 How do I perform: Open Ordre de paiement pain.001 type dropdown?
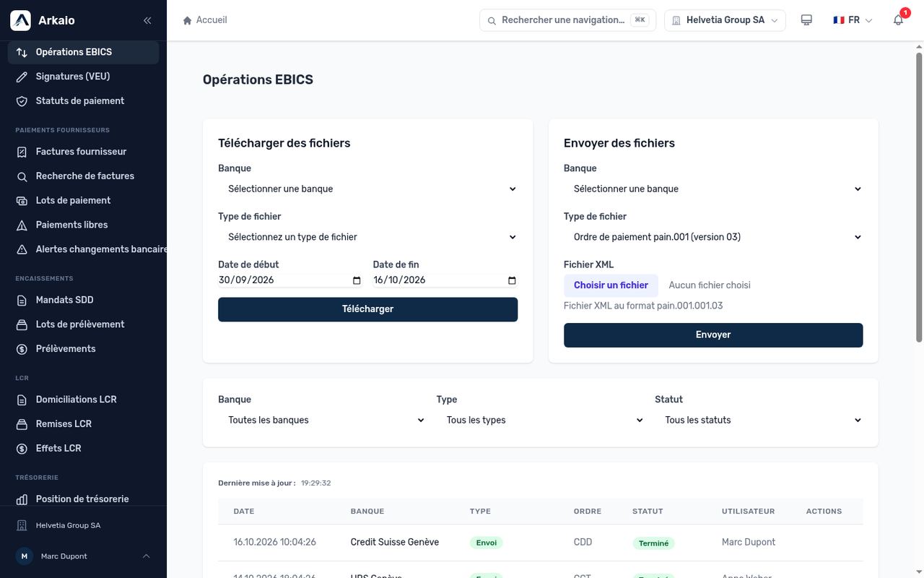coord(713,237)
